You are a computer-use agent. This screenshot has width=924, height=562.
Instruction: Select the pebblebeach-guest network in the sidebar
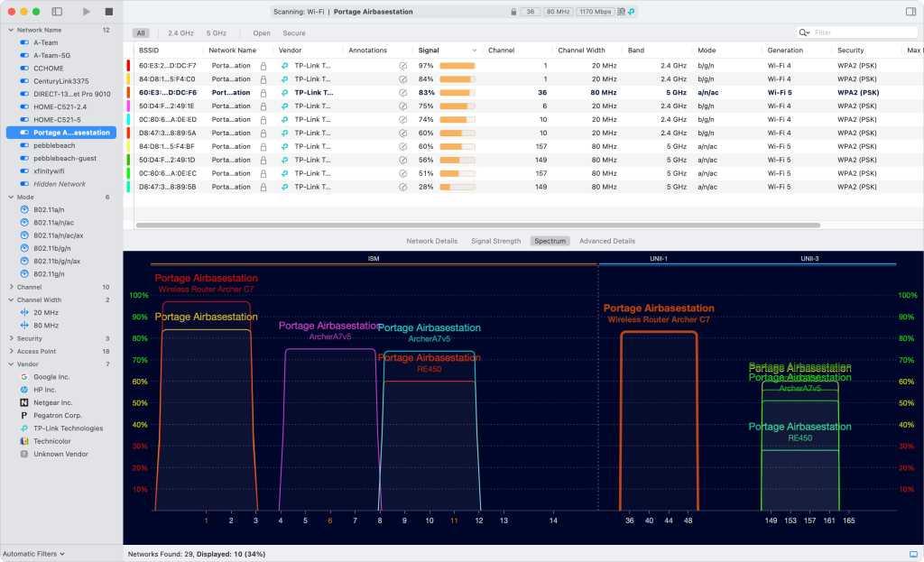tap(61, 159)
